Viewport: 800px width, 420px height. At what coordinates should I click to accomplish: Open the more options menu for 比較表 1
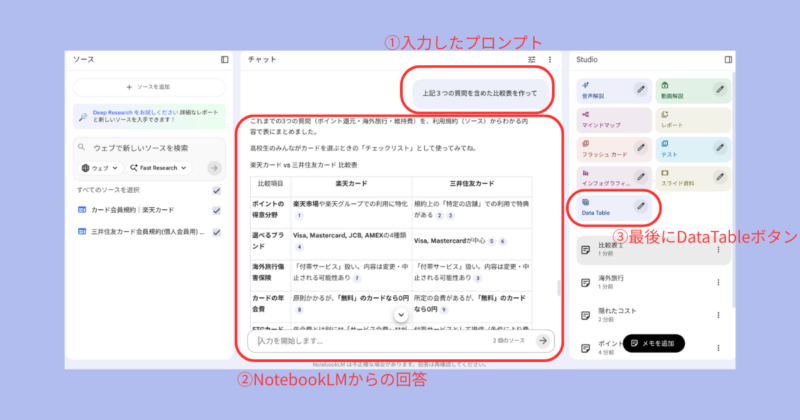718,249
